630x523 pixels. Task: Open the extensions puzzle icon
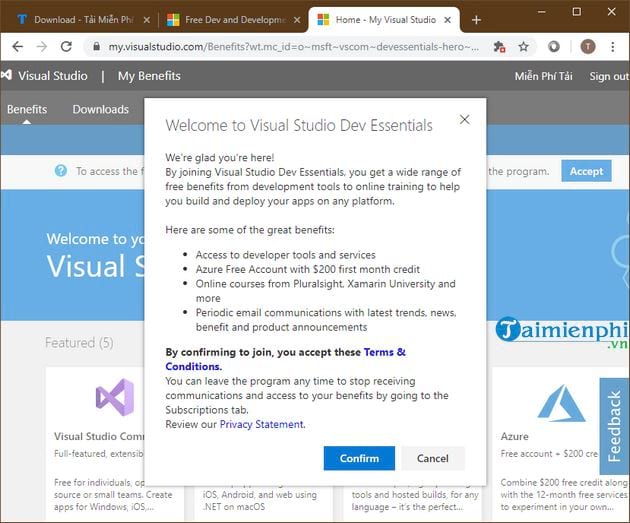499,47
